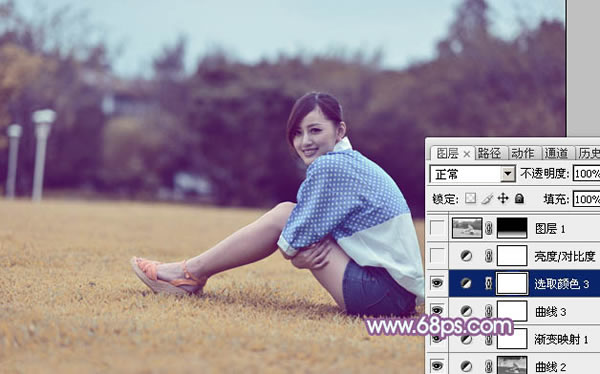Click the 曲线 2 mask link icon

click(489, 366)
